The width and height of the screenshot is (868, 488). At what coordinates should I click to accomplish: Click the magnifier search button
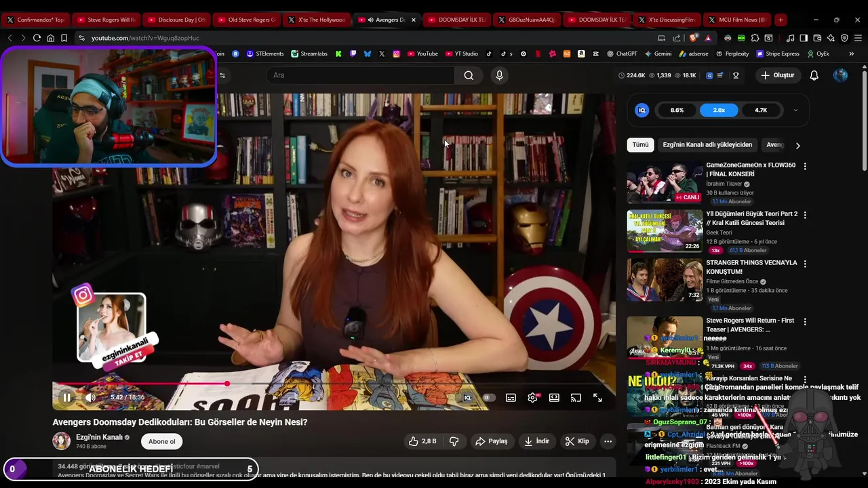(x=469, y=75)
